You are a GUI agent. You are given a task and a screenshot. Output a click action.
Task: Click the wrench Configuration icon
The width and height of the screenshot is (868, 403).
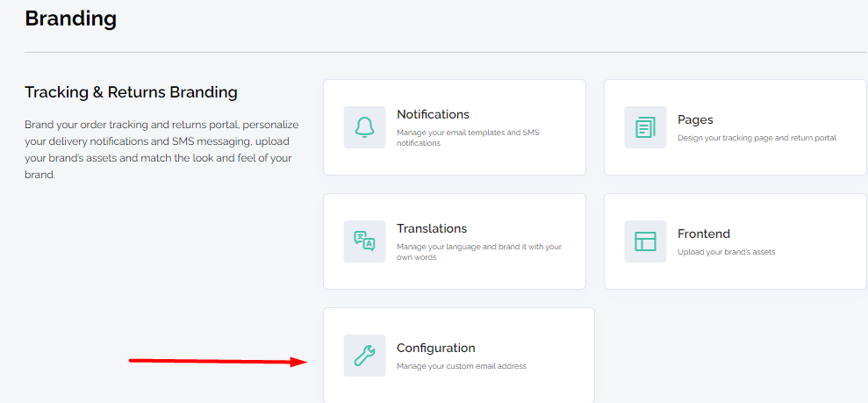[364, 356]
